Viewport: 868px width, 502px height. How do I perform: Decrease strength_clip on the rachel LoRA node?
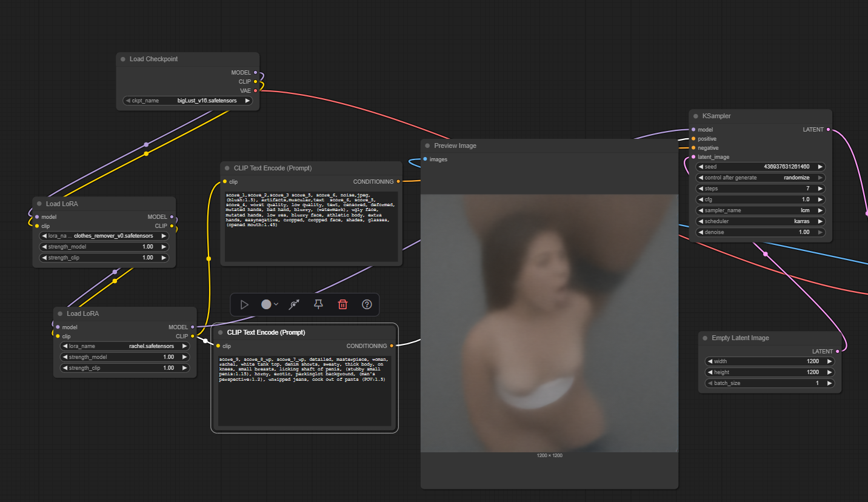point(65,368)
